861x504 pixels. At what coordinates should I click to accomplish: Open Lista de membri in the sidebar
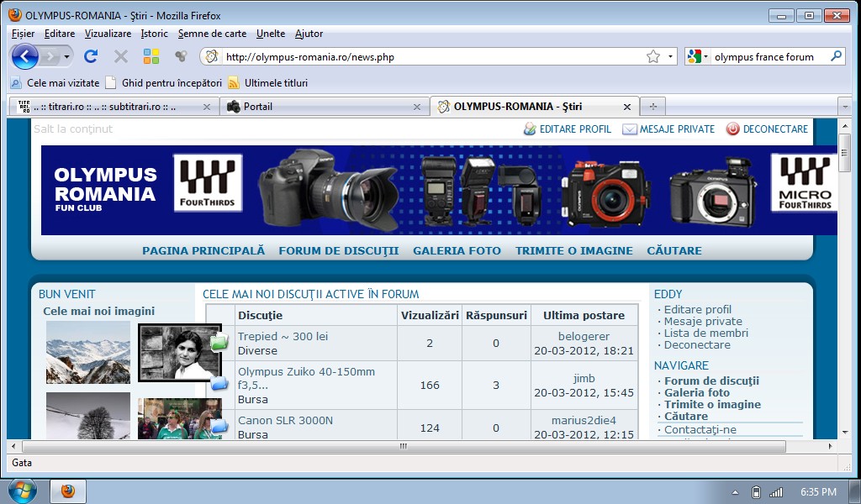(705, 333)
